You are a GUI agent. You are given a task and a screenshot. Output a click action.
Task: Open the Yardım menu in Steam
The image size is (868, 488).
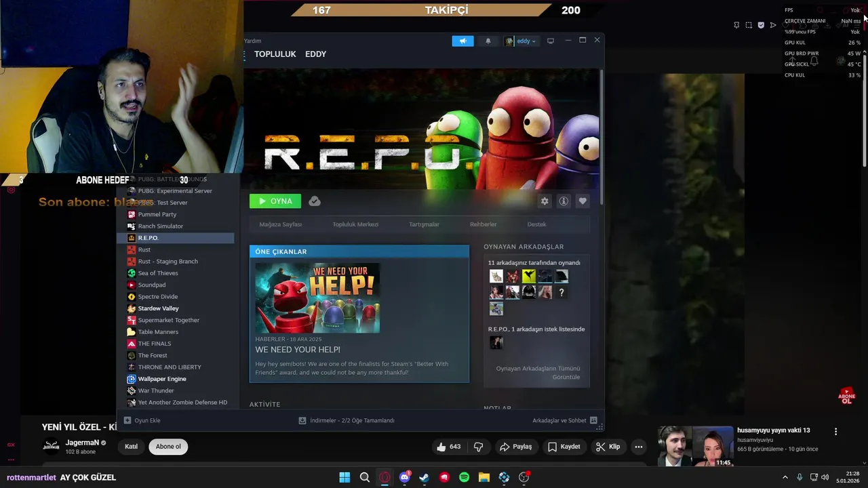252,41
